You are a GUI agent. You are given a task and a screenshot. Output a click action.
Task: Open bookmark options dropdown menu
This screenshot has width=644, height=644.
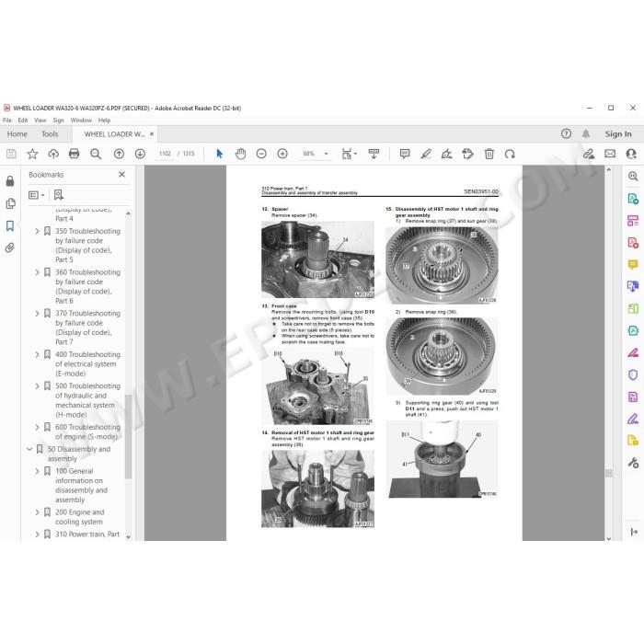point(36,195)
